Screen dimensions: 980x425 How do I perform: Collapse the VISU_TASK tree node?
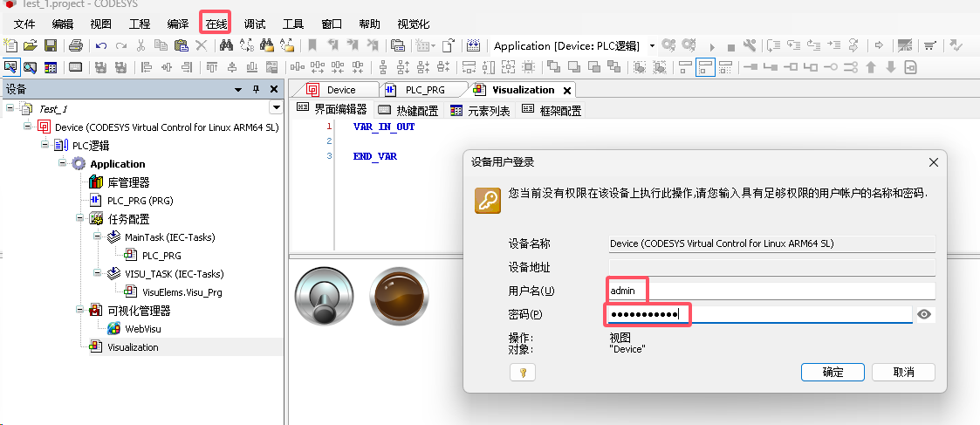pos(98,272)
